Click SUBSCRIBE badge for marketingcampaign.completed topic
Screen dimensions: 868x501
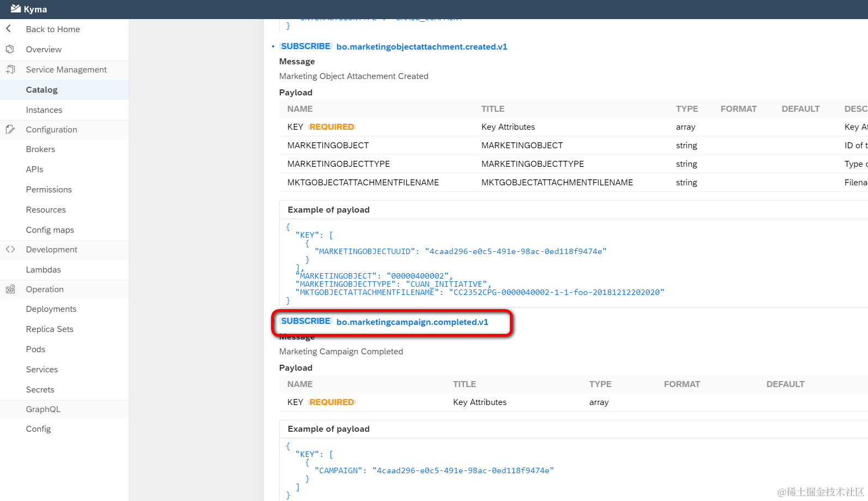[306, 321]
